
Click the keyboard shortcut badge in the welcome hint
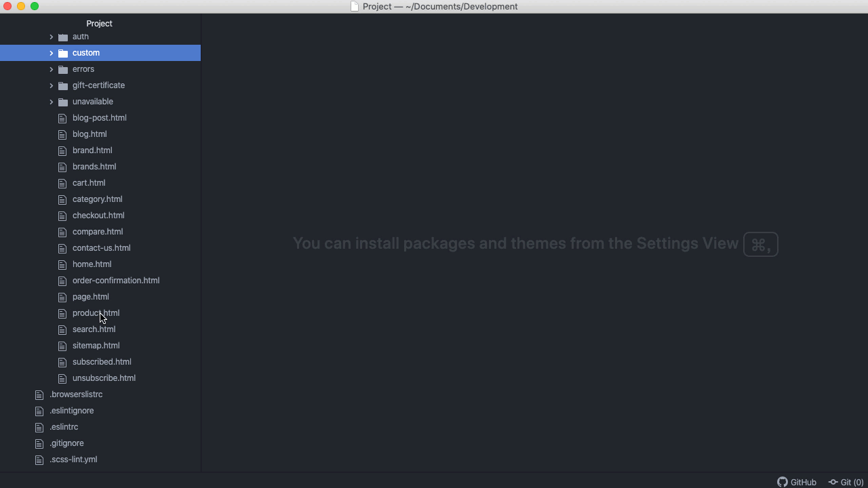pos(760,244)
